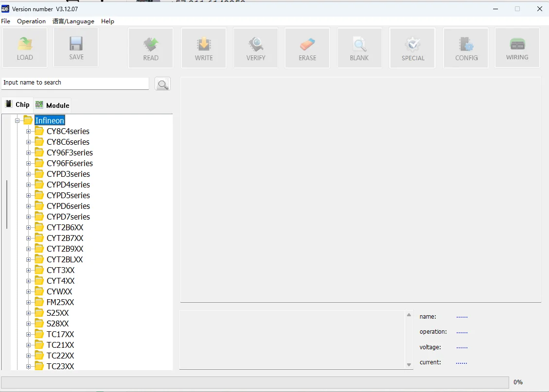Screen dimensions: 549x392
Task: Click the SAVE floppy disk icon
Action: click(x=76, y=44)
